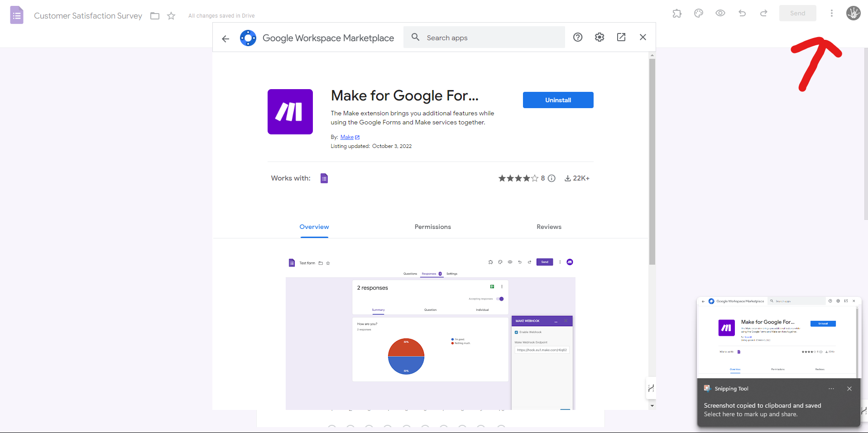
Task: Open the More options three-dot menu
Action: click(832, 13)
